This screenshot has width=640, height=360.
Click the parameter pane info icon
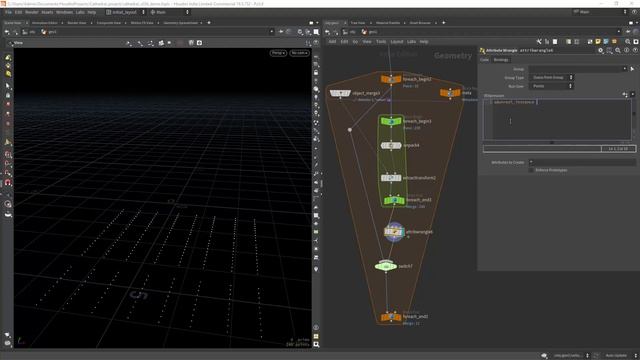click(627, 51)
